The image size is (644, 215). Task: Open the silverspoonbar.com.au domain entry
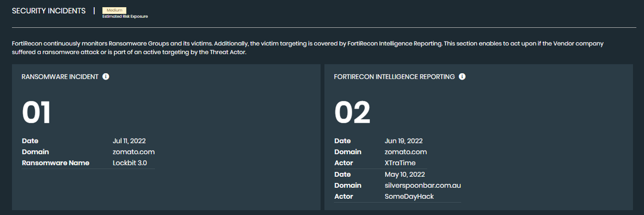(423, 185)
